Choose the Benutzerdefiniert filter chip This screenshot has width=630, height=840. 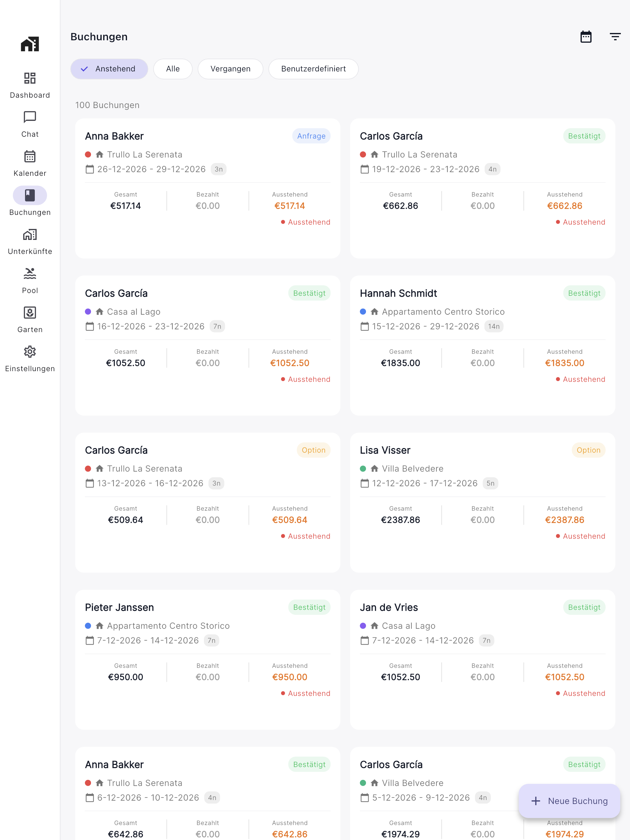(313, 69)
